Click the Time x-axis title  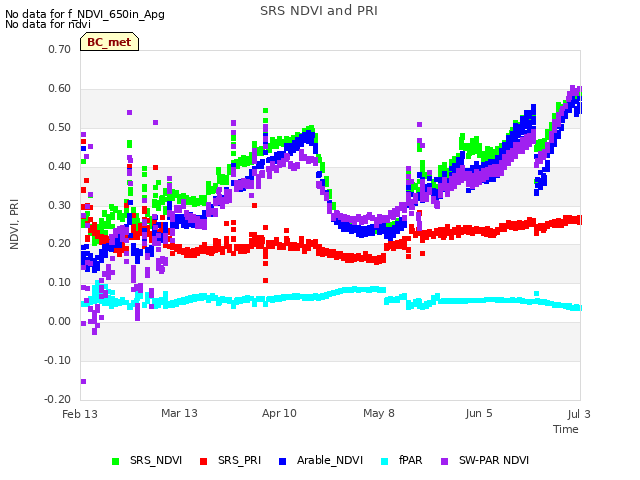coord(566,429)
